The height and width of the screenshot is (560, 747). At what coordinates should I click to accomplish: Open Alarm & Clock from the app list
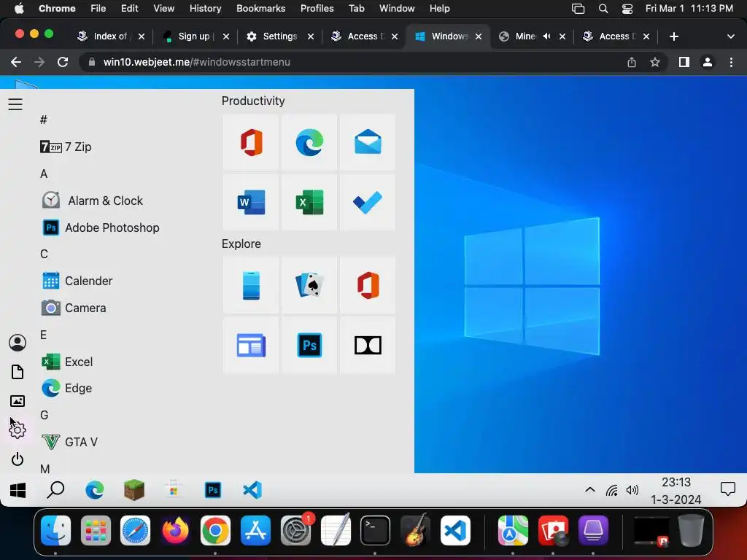click(93, 201)
